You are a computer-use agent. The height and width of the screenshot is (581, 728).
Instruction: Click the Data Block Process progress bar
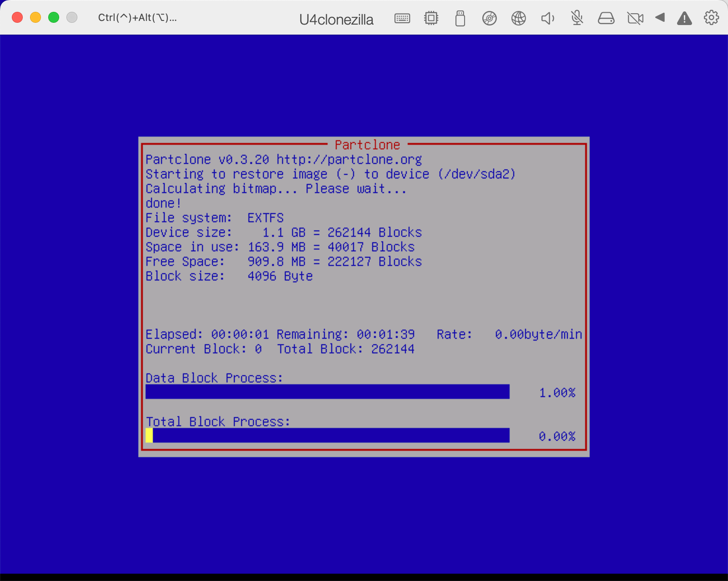tap(327, 392)
